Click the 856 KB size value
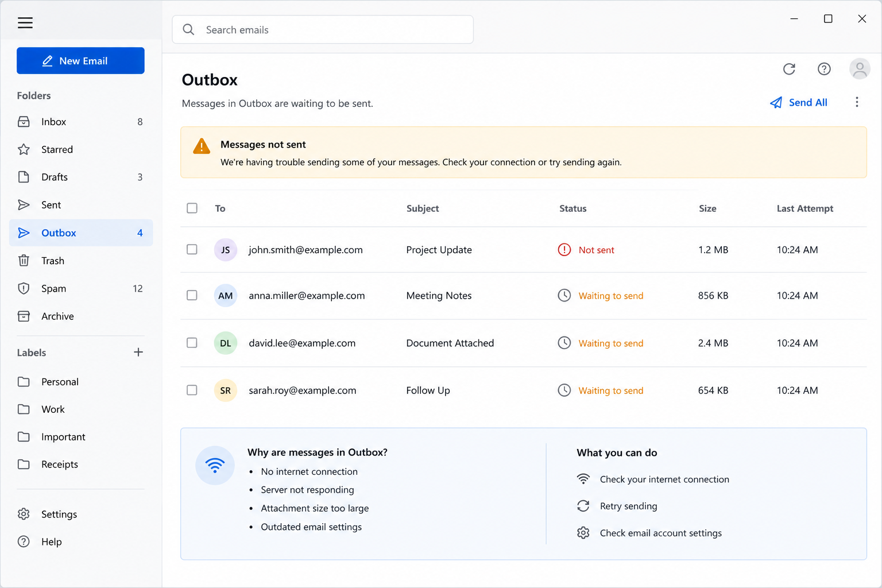Viewport: 882px width, 588px height. click(x=713, y=296)
